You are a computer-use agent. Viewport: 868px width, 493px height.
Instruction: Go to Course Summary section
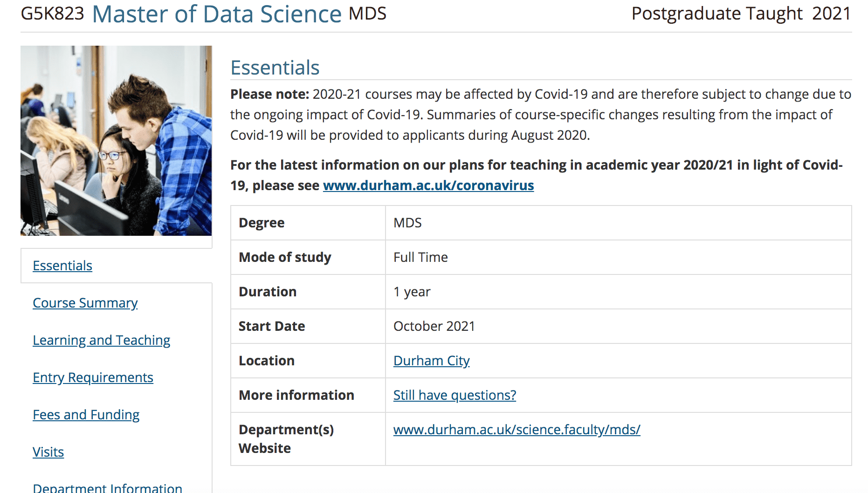(85, 303)
